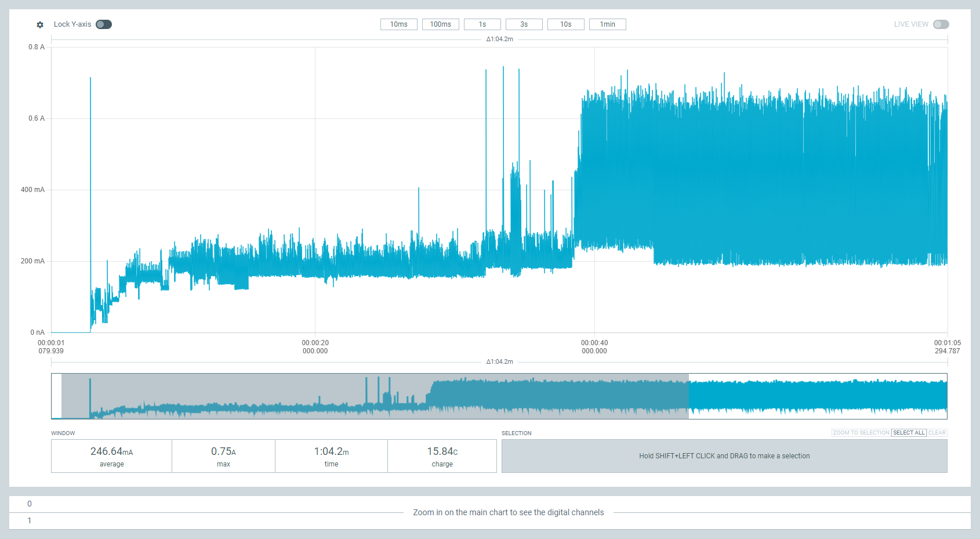980x539 pixels.
Task: Set the time window to 100ms
Action: click(440, 24)
